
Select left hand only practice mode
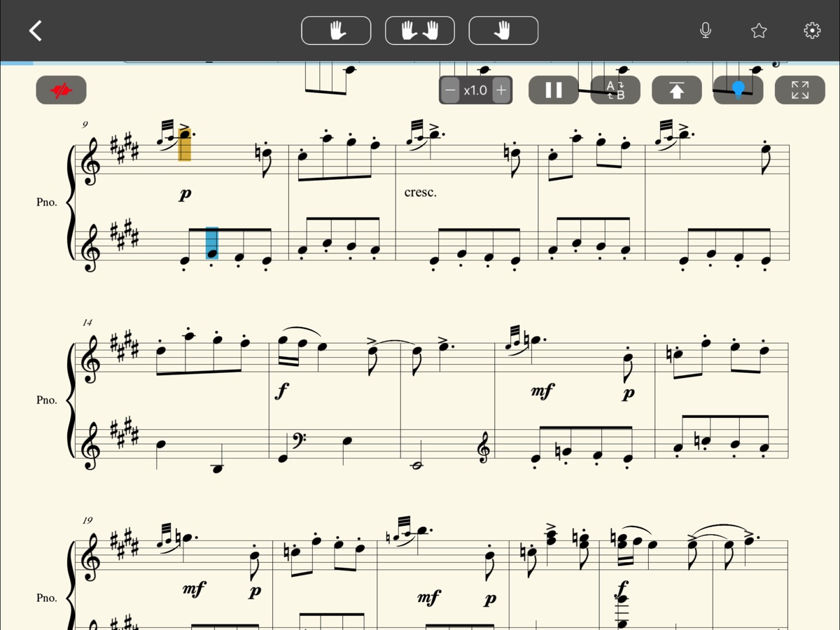336,31
